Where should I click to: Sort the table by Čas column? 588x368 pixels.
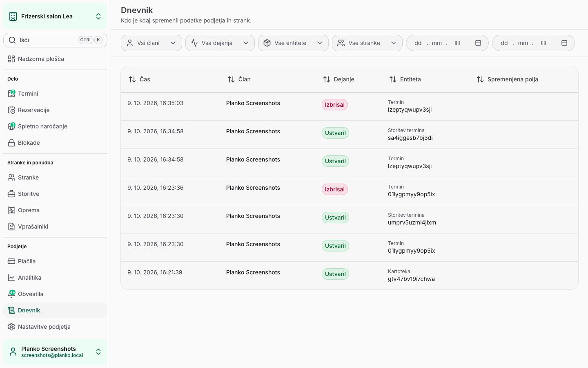coord(139,79)
